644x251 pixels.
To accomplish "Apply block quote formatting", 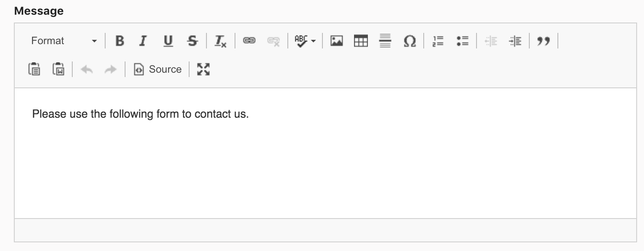I will pyautogui.click(x=543, y=41).
